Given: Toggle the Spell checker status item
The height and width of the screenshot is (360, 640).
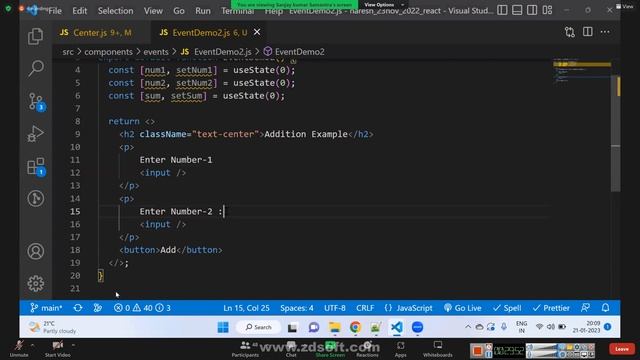Looking at the screenshot, I should click(x=507, y=308).
